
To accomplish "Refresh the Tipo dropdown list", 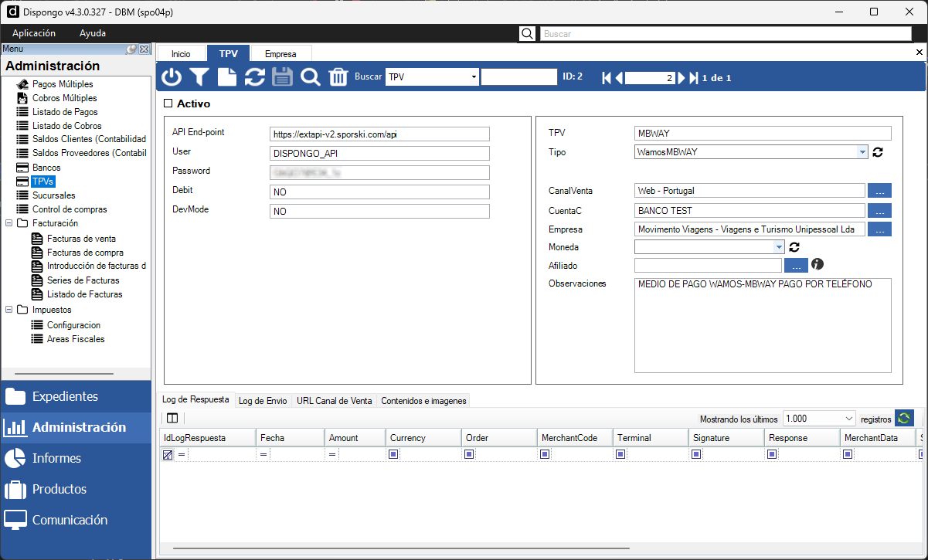I will point(878,152).
